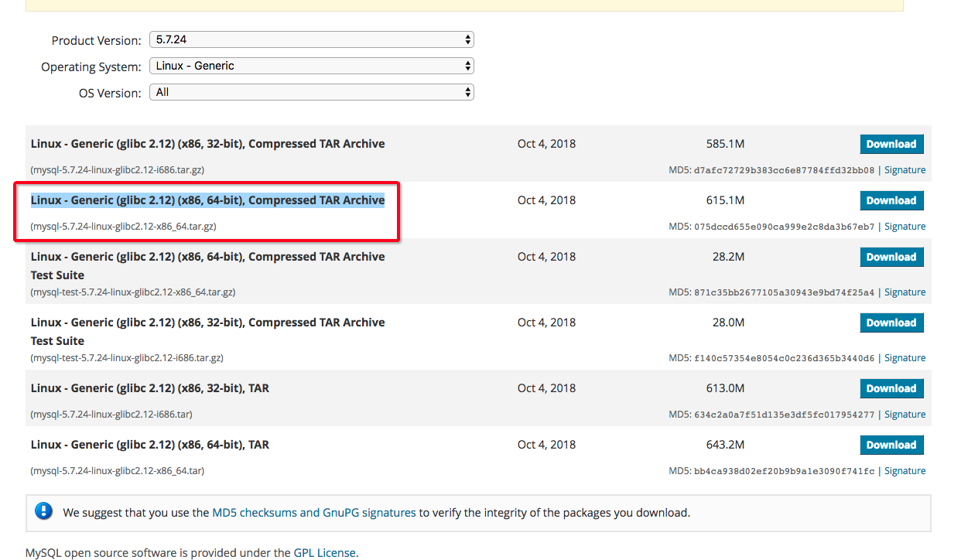Click the 'Operating System:' label
Image resolution: width=961 pixels, height=560 pixels.
pos(91,67)
